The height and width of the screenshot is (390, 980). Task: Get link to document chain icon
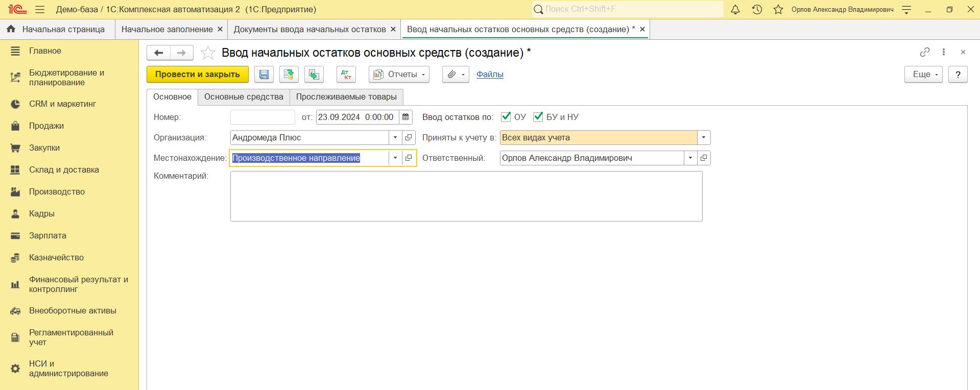click(x=924, y=52)
